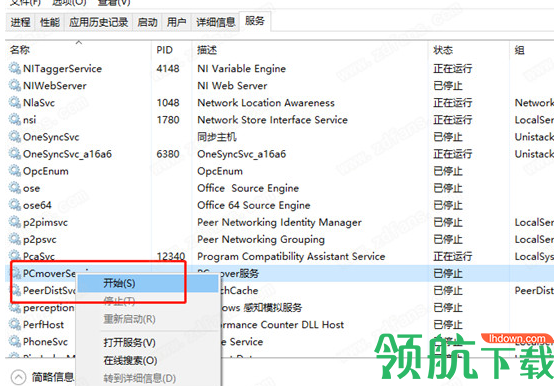Select the PerfHost service name
Viewport: 554px width, 386px height.
point(43,325)
